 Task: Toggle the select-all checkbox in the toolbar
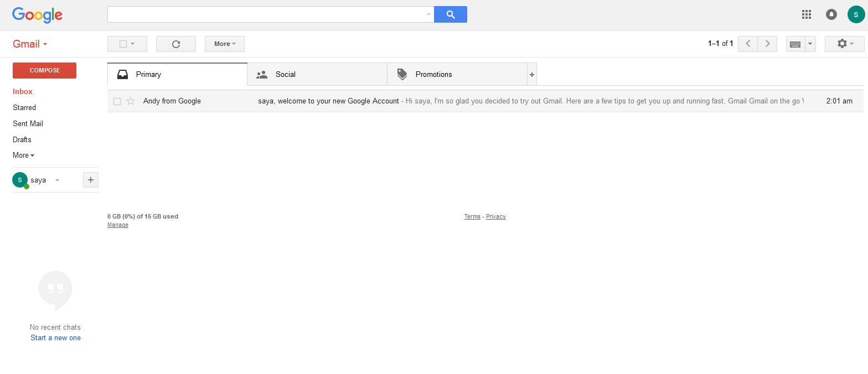pos(123,44)
